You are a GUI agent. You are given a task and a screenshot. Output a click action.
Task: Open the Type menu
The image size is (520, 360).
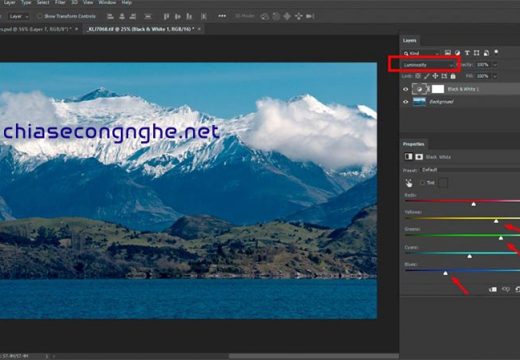tap(26, 3)
